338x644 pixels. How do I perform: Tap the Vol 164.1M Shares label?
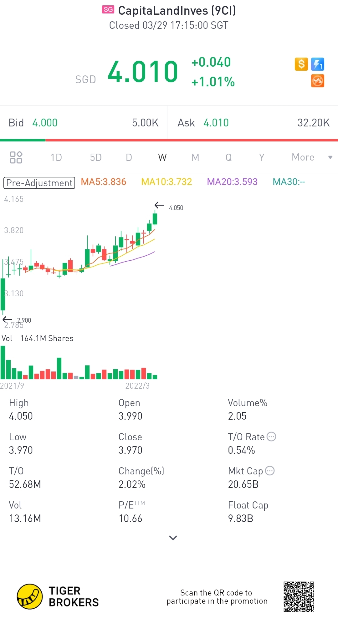(x=38, y=338)
